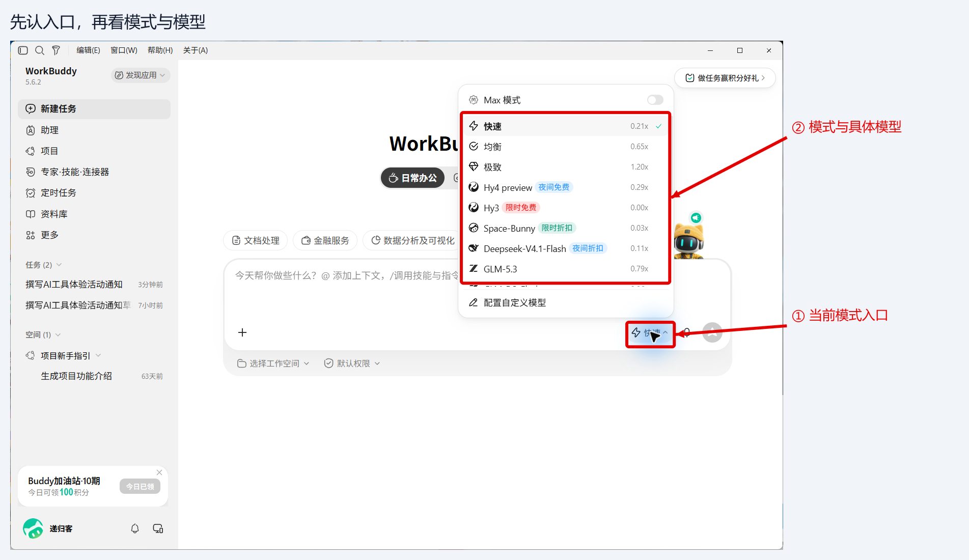The width and height of the screenshot is (969, 560).
Task: Click the robot mascot image
Action: click(x=688, y=240)
